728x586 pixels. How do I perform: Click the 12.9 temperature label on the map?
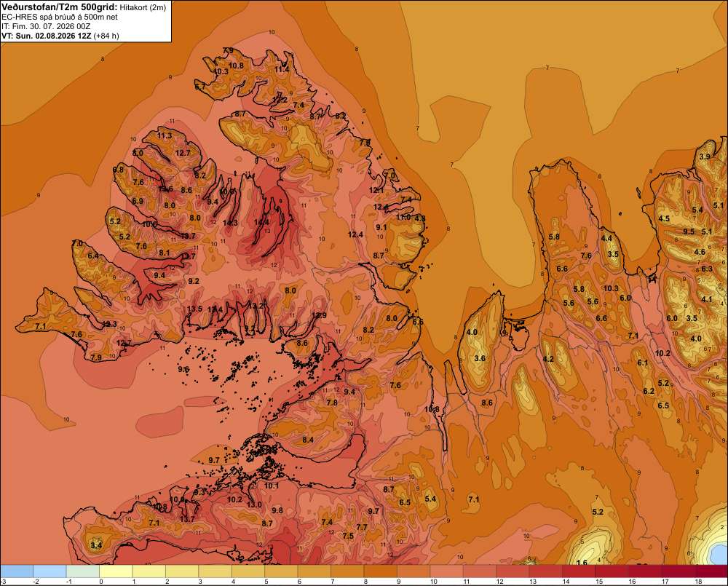[319, 316]
